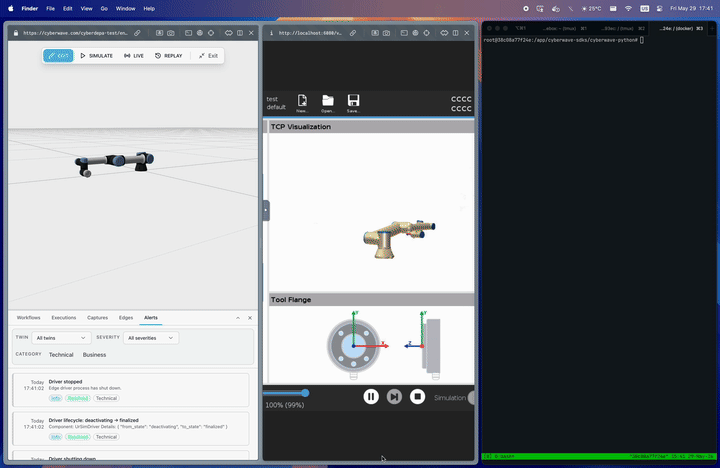This screenshot has height=468, width=720.
Task: Filter alerts by Technical category
Action: pos(61,355)
